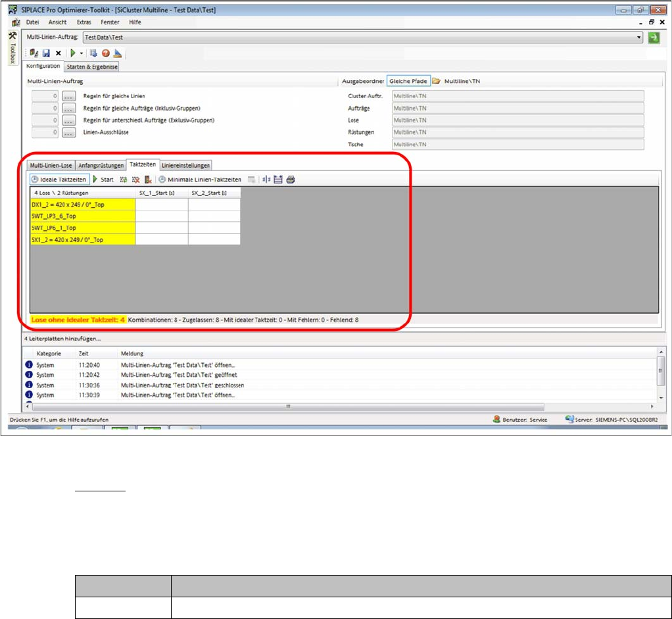Select the SWT_LP6_1_Top row
The image size is (672, 619).
(83, 228)
